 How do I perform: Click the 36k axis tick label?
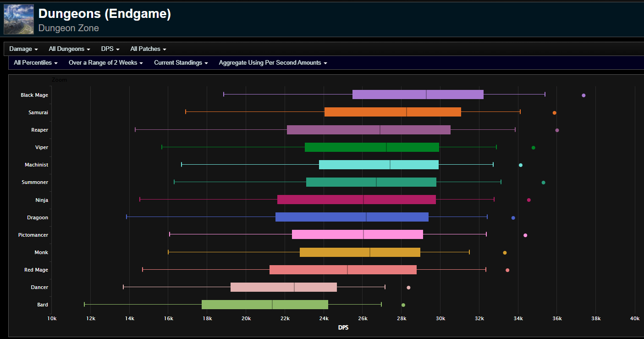tap(557, 318)
